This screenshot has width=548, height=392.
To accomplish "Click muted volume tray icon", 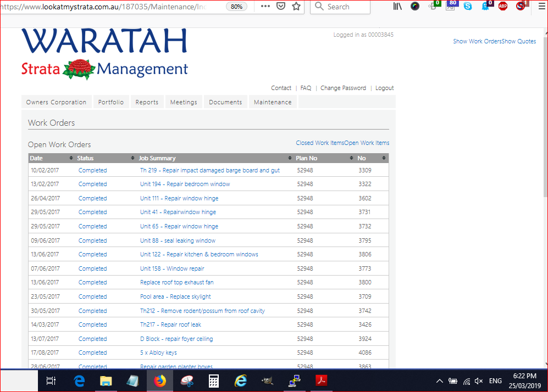I will click(479, 381).
